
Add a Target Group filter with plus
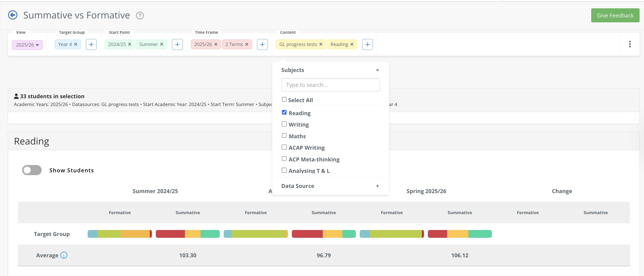[x=91, y=44]
